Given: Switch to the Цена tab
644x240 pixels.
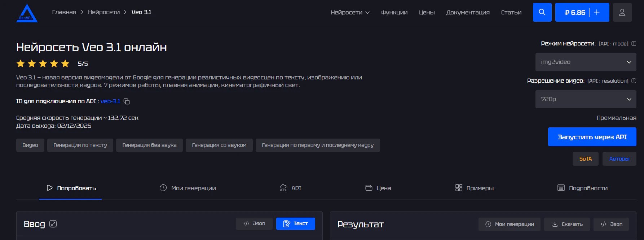Looking at the screenshot, I should pyautogui.click(x=378, y=188).
